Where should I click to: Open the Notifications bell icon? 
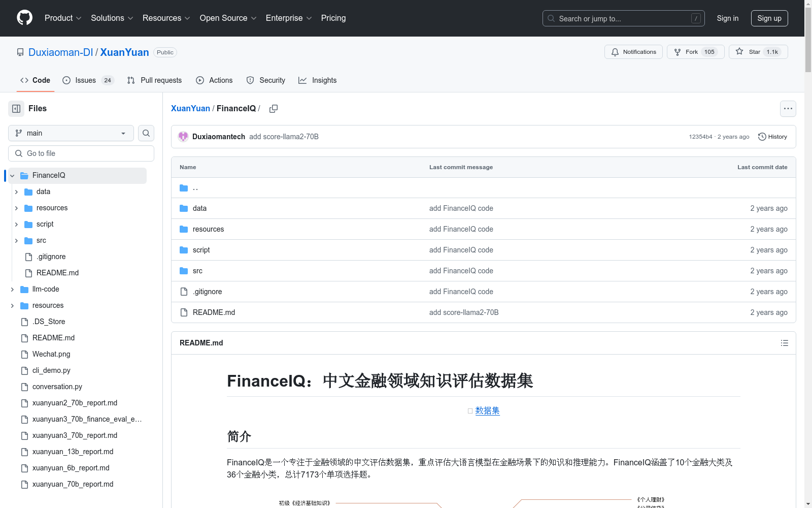click(x=615, y=52)
